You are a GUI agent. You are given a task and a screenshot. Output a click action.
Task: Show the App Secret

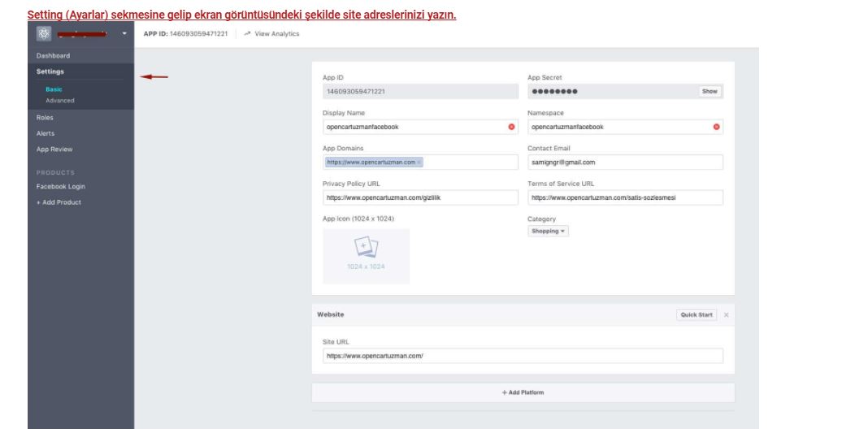710,91
